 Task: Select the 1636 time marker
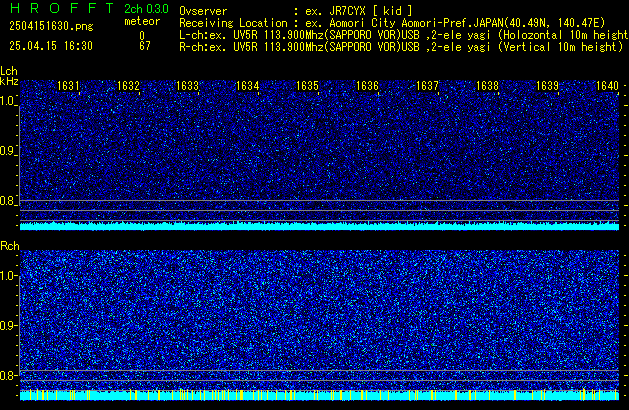(x=367, y=86)
